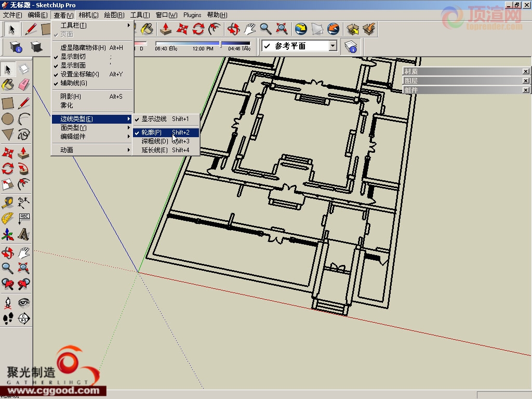The width and height of the screenshot is (532, 399).
Task: Select the arrow Select tool in left toolbar
Action: click(8, 69)
